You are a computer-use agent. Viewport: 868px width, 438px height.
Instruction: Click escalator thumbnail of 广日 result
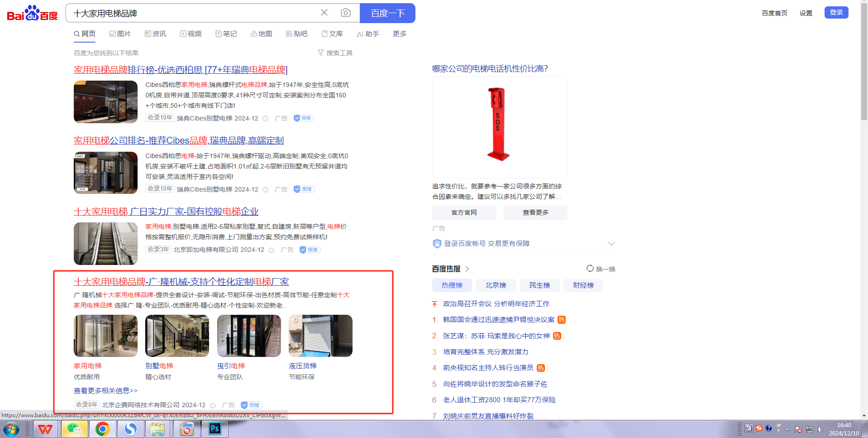click(x=105, y=244)
